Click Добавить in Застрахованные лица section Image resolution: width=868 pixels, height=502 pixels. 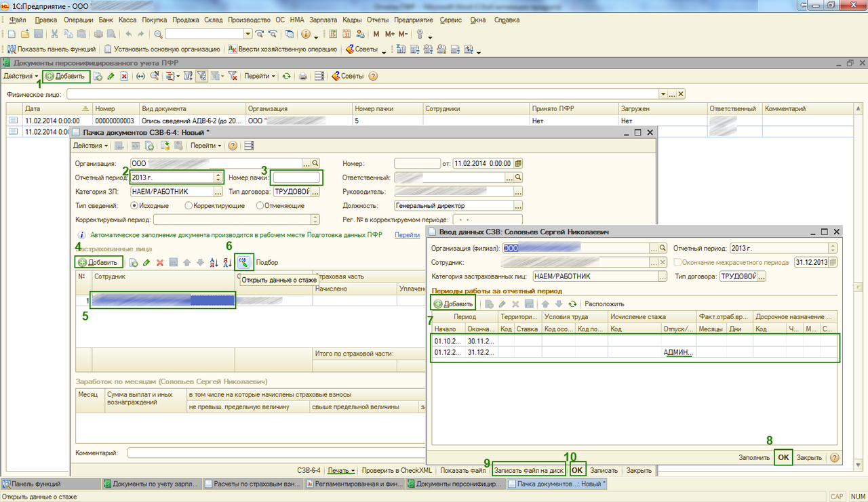pyautogui.click(x=98, y=262)
